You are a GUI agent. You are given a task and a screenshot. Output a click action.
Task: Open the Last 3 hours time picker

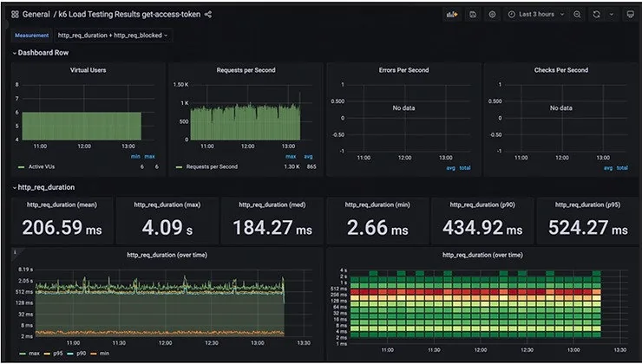537,15
